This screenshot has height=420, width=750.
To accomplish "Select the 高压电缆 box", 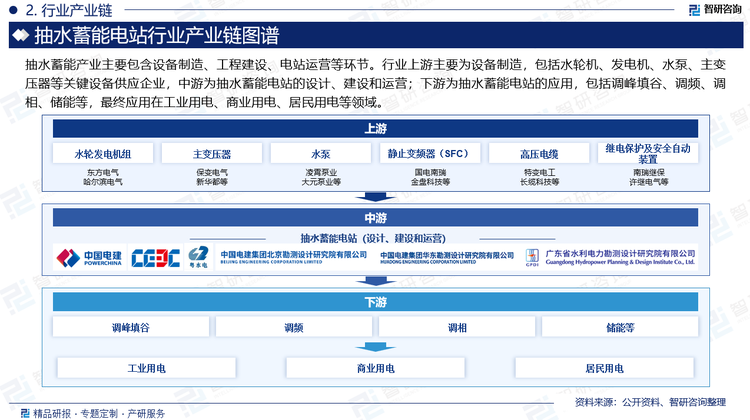I will tap(539, 154).
